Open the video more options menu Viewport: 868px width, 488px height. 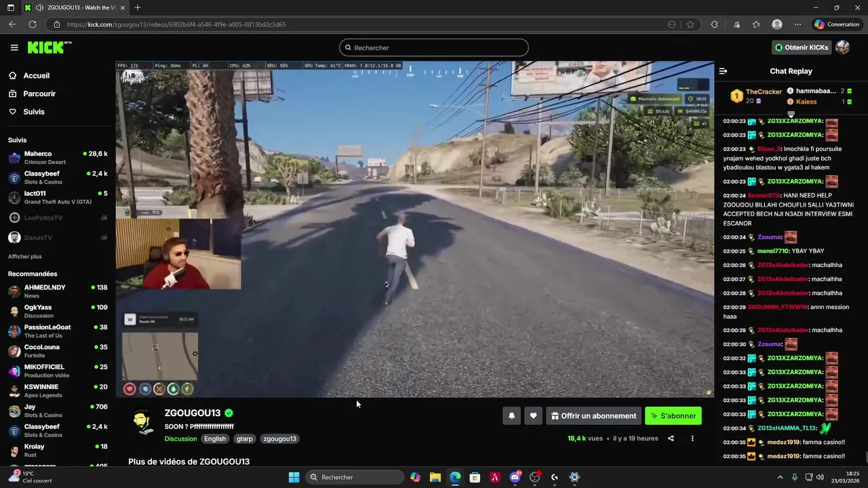pyautogui.click(x=692, y=439)
